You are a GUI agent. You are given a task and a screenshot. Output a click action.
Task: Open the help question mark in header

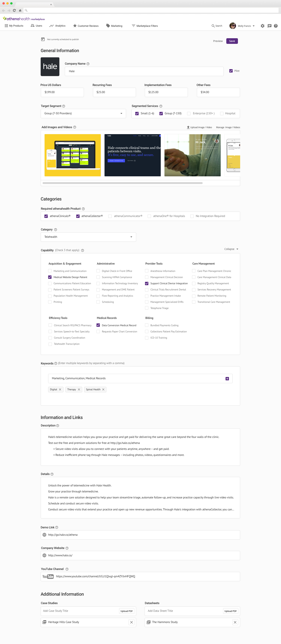point(276,26)
